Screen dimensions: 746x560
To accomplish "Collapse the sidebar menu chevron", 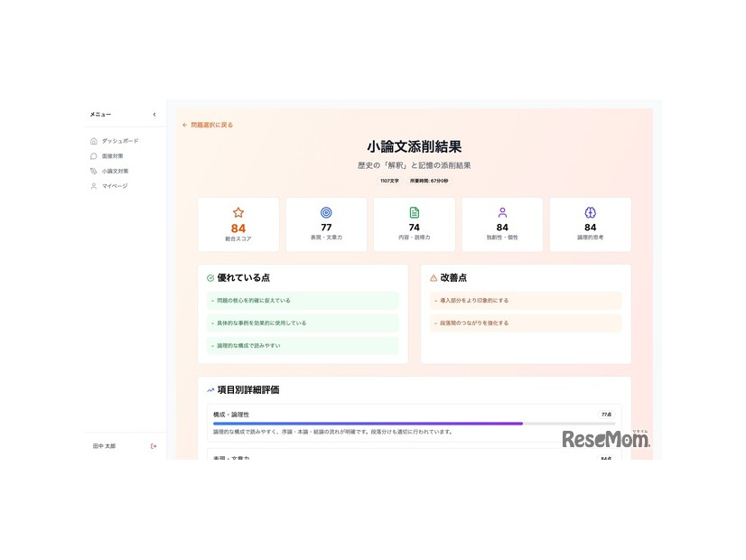I will pos(154,114).
